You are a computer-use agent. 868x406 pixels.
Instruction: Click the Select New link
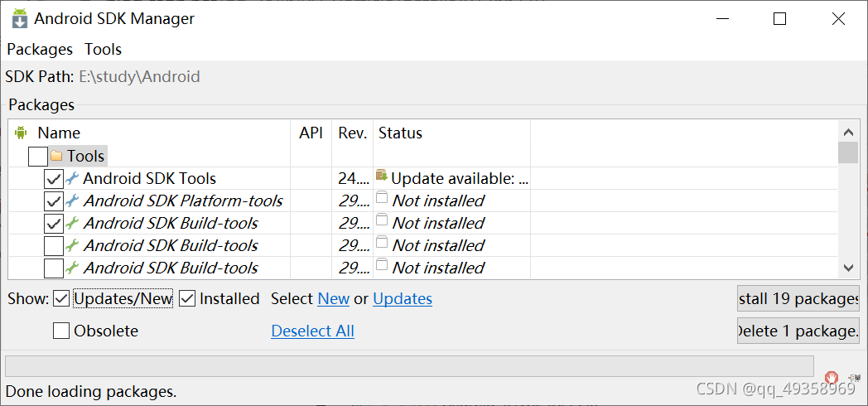coord(333,298)
